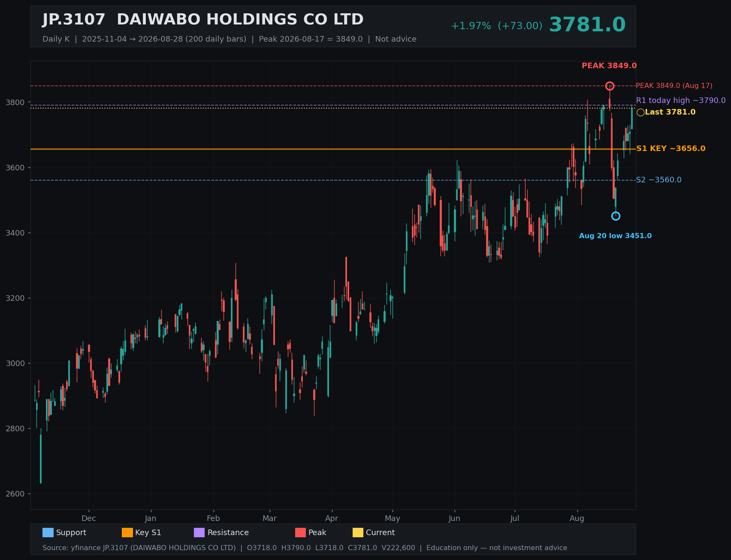Click the "Last 3781.0" label
The width and height of the screenshot is (731, 560).
pyautogui.click(x=670, y=112)
